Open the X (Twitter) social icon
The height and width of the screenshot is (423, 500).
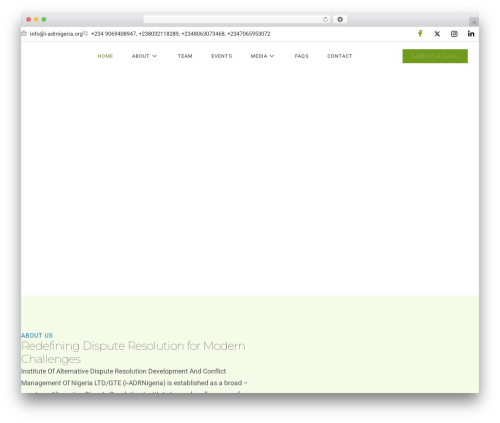click(x=437, y=34)
